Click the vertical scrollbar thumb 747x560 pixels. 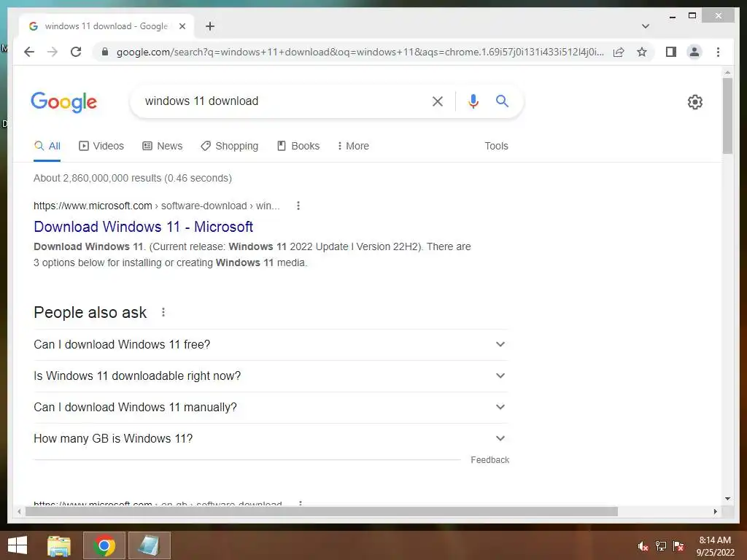[x=727, y=115]
